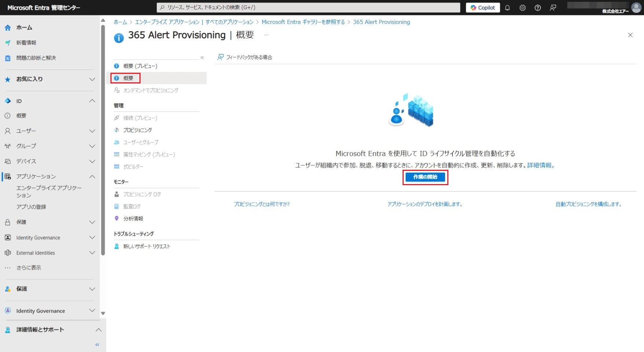Click the notifications bell icon

point(507,8)
